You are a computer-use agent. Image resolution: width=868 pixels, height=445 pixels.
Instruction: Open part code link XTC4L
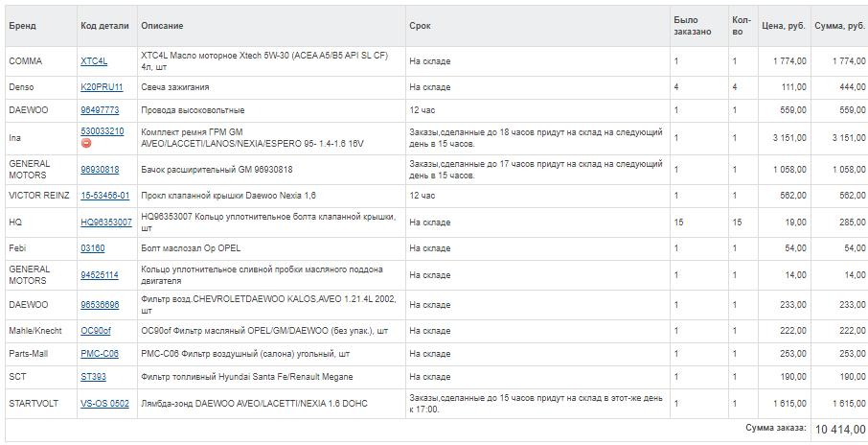pos(94,61)
